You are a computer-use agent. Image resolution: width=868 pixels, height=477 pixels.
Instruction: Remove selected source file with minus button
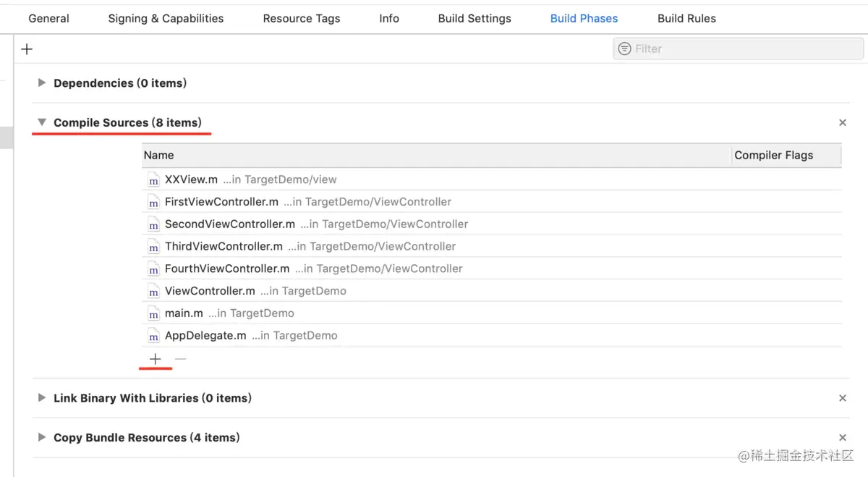tap(181, 358)
